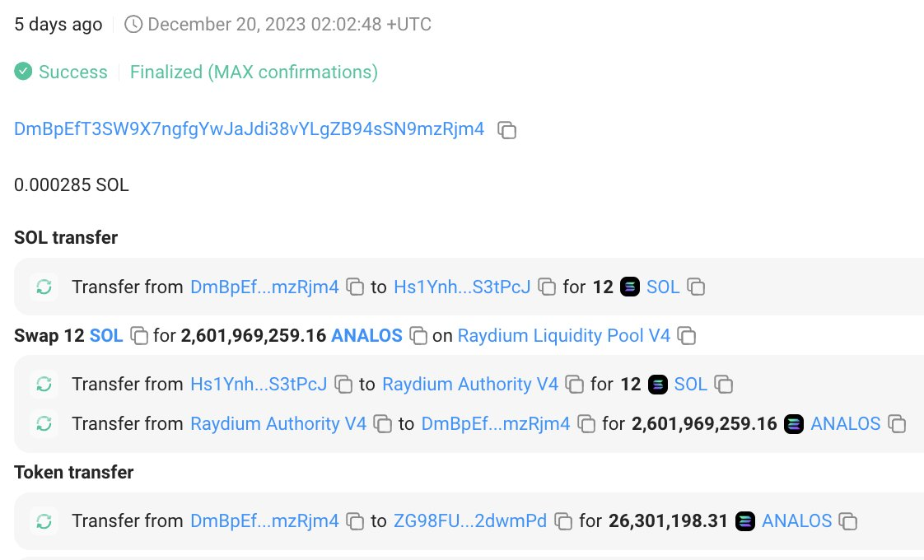Select timestamp December 20, 2023 02:02:48 +UTC
Image resolution: width=924 pixels, height=560 pixels.
point(289,24)
